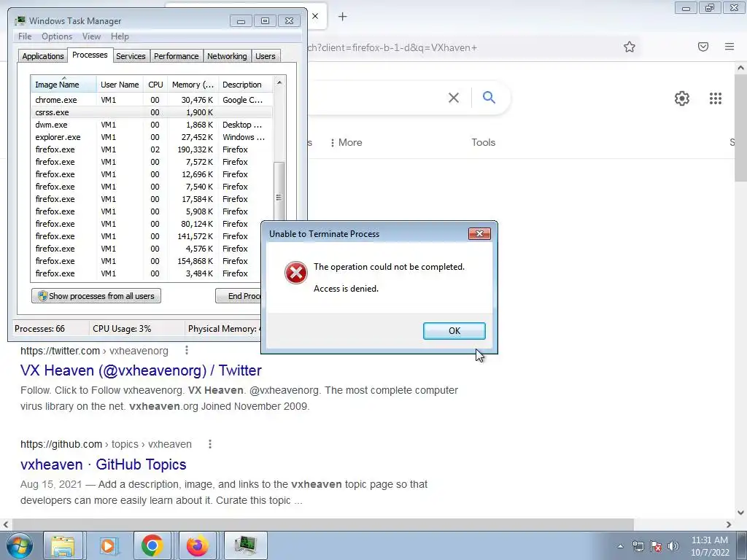Open the VX Heaven Twitter result link
The image size is (747, 560).
[141, 370]
